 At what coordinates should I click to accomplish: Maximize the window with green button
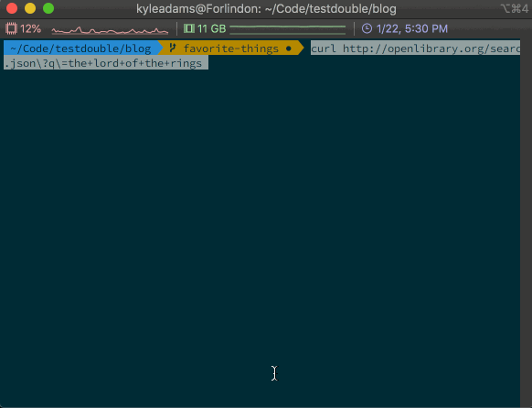[x=48, y=8]
